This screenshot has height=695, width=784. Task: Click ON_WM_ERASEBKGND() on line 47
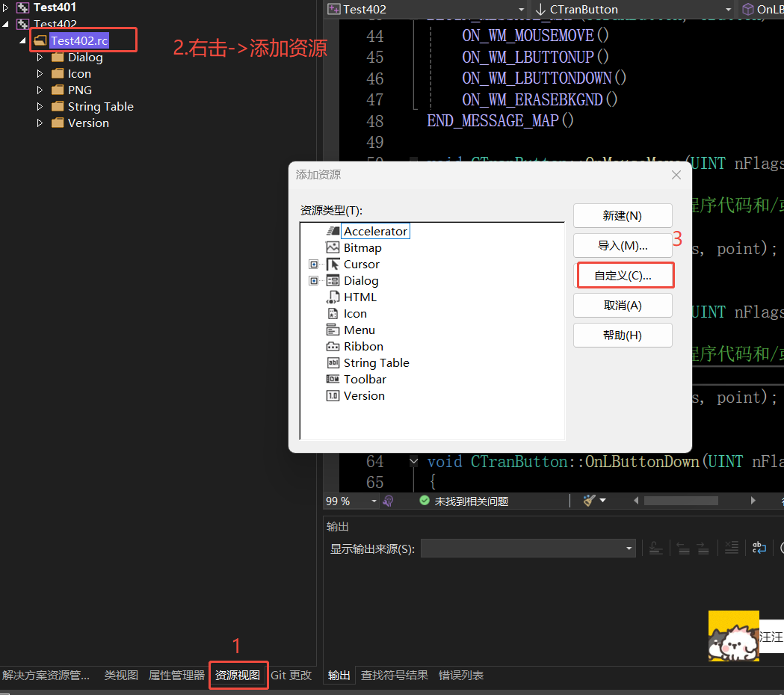[x=540, y=99]
